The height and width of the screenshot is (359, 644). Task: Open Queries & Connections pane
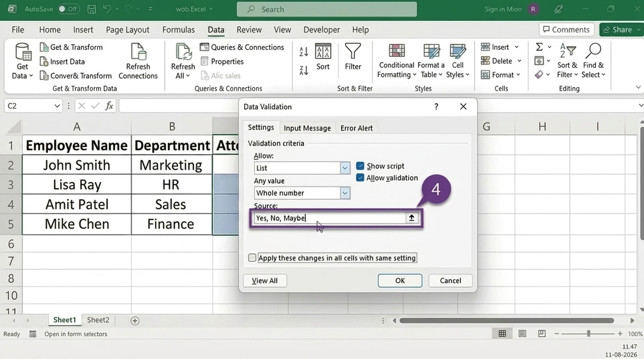click(x=242, y=47)
